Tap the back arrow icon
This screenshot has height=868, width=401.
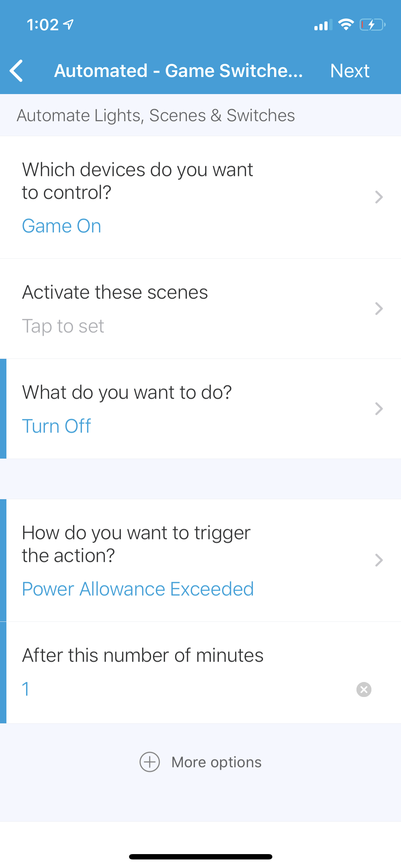[x=17, y=71]
